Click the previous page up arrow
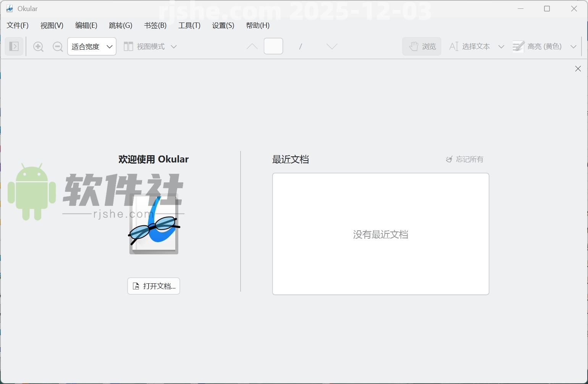588x384 pixels. click(252, 46)
